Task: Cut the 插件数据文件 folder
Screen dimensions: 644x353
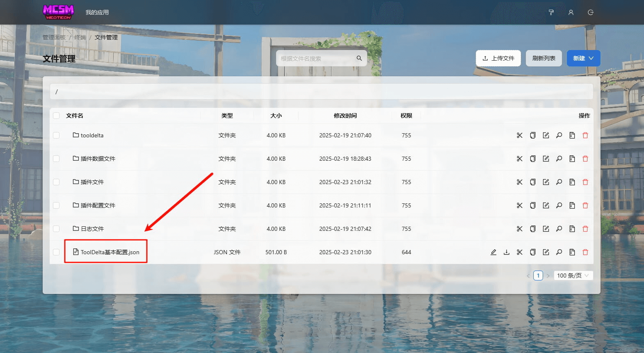Action: pos(520,159)
